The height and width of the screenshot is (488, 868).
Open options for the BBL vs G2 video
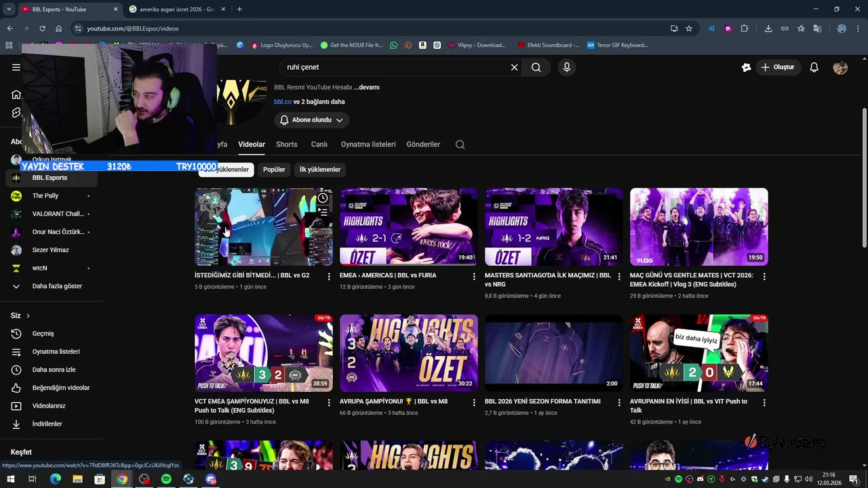pyautogui.click(x=329, y=277)
